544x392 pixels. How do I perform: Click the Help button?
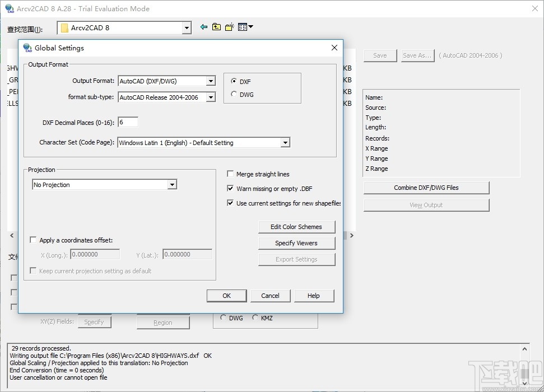(x=314, y=296)
